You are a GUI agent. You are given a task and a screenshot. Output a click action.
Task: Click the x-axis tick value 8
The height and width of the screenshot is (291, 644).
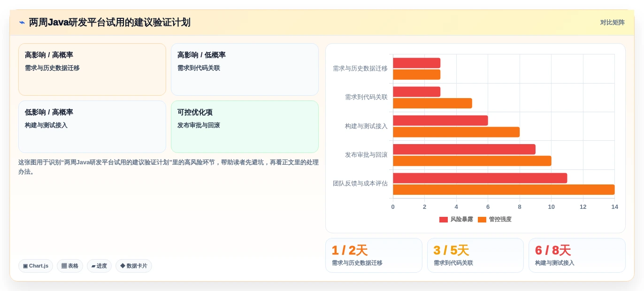[x=520, y=207]
